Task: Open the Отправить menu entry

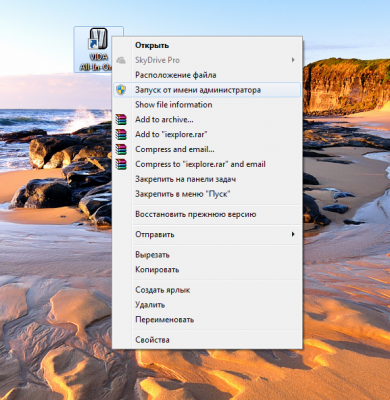Action: 207,235
